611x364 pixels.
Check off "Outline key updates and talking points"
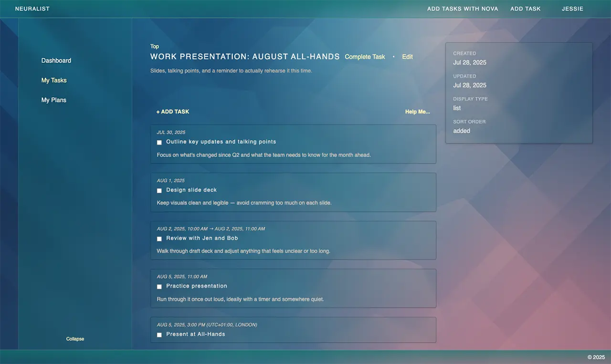pyautogui.click(x=159, y=142)
